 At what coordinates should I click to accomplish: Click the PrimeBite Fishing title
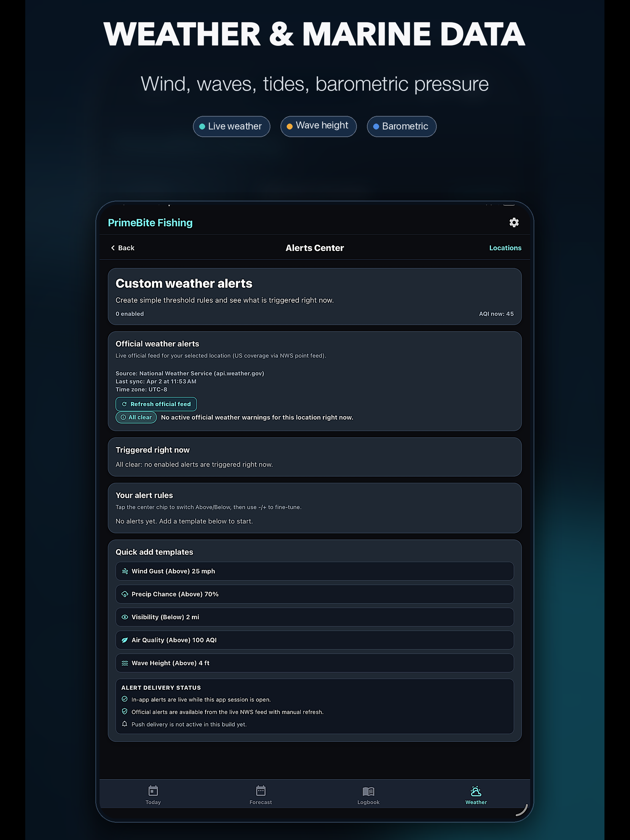150,223
